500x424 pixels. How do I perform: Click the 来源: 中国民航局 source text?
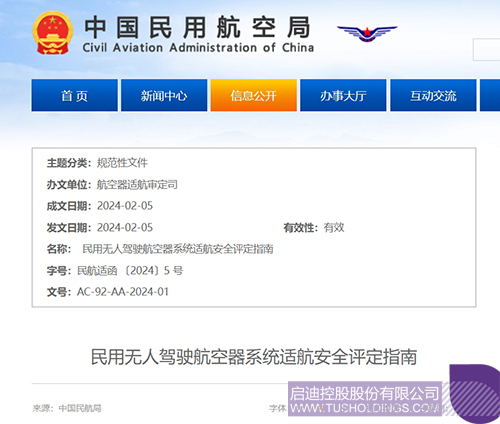pos(67,408)
